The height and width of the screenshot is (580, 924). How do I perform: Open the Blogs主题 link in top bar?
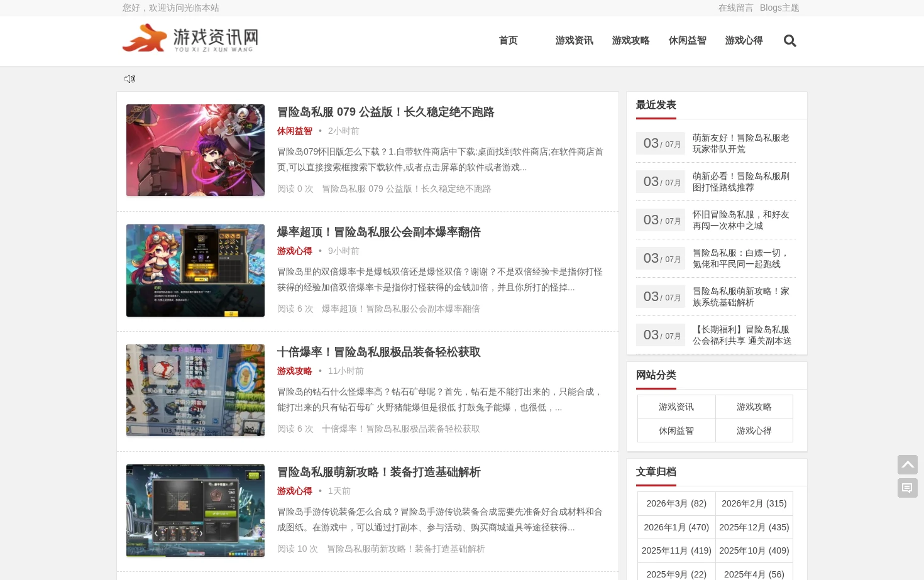pyautogui.click(x=779, y=8)
